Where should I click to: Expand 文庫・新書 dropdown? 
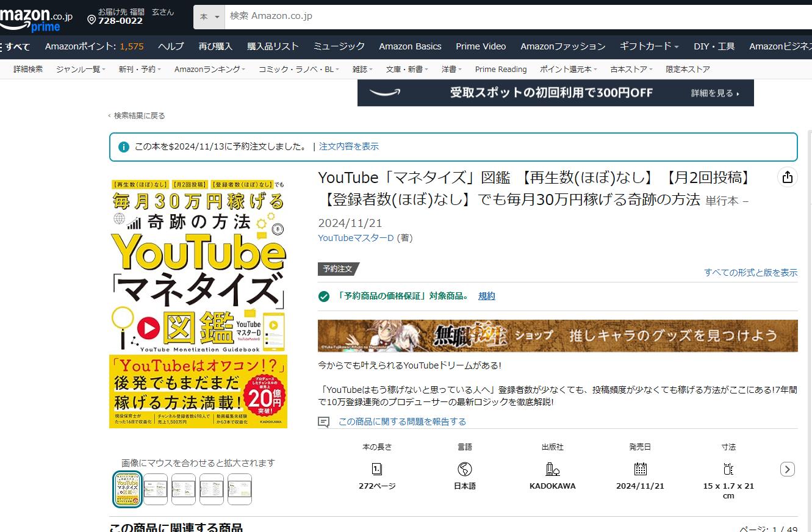click(x=407, y=70)
